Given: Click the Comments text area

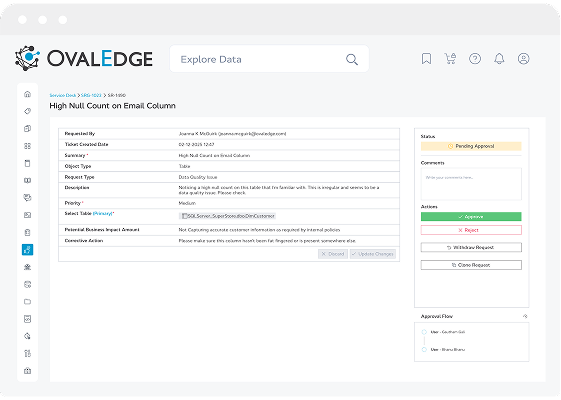Looking at the screenshot, I should (x=471, y=184).
